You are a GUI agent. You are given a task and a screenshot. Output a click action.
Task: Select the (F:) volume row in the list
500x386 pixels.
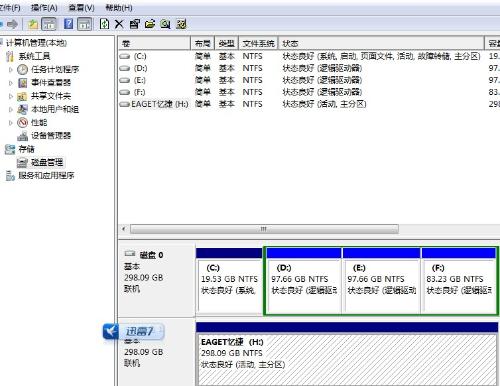pyautogui.click(x=309, y=92)
